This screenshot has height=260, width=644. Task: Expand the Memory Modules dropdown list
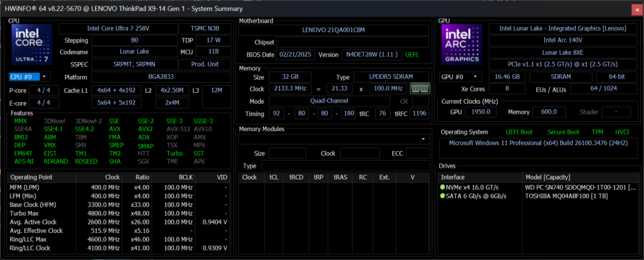(423, 139)
